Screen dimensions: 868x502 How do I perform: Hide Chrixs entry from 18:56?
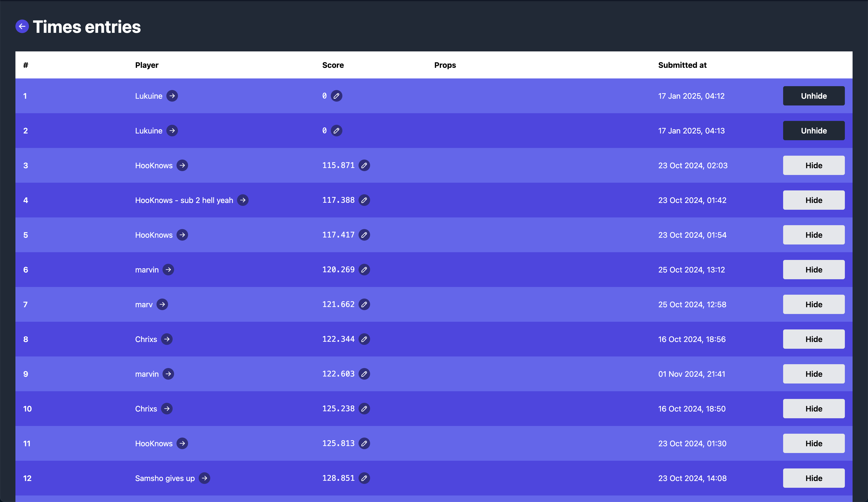814,339
